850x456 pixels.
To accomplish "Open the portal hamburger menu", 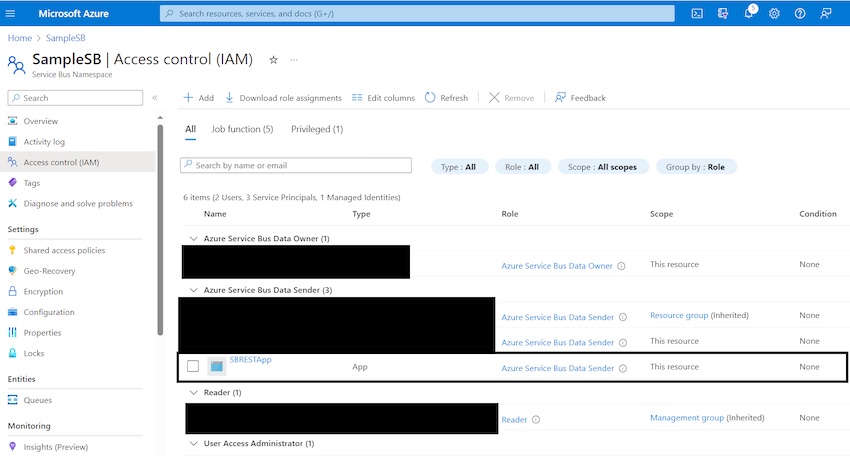I will [10, 14].
